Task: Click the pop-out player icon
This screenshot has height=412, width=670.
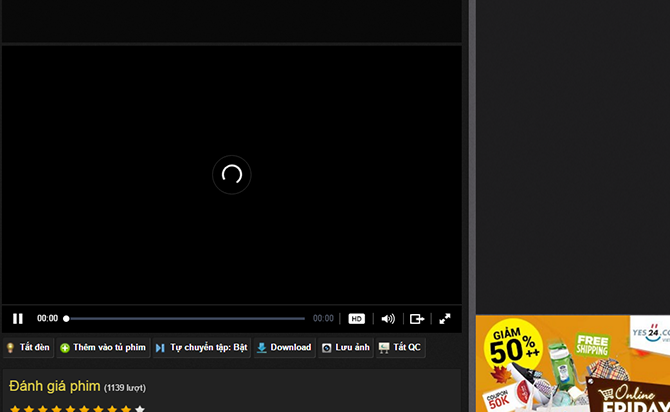Action: pos(417,319)
